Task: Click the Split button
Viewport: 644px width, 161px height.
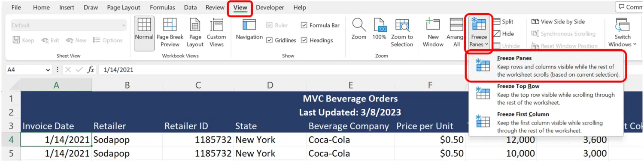Action: pyautogui.click(x=503, y=21)
